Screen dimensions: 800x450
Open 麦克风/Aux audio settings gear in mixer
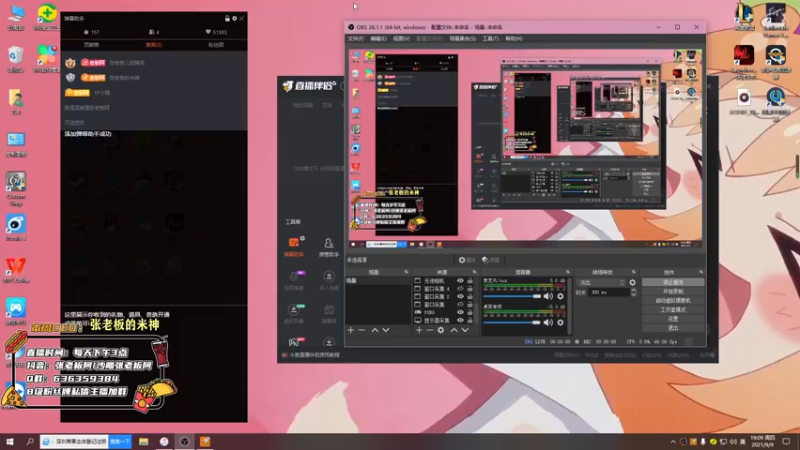(560, 296)
